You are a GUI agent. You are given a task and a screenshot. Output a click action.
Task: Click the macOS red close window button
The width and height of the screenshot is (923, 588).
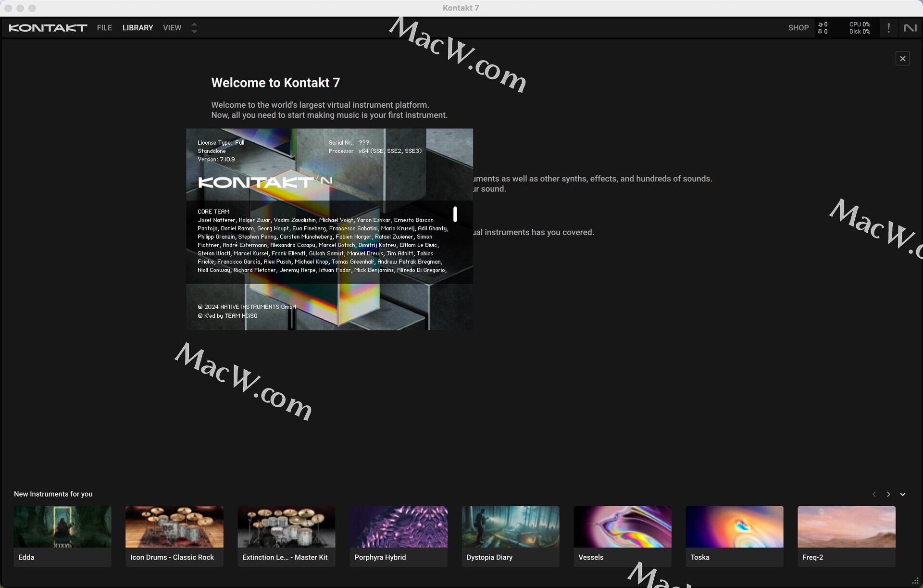click(x=9, y=8)
